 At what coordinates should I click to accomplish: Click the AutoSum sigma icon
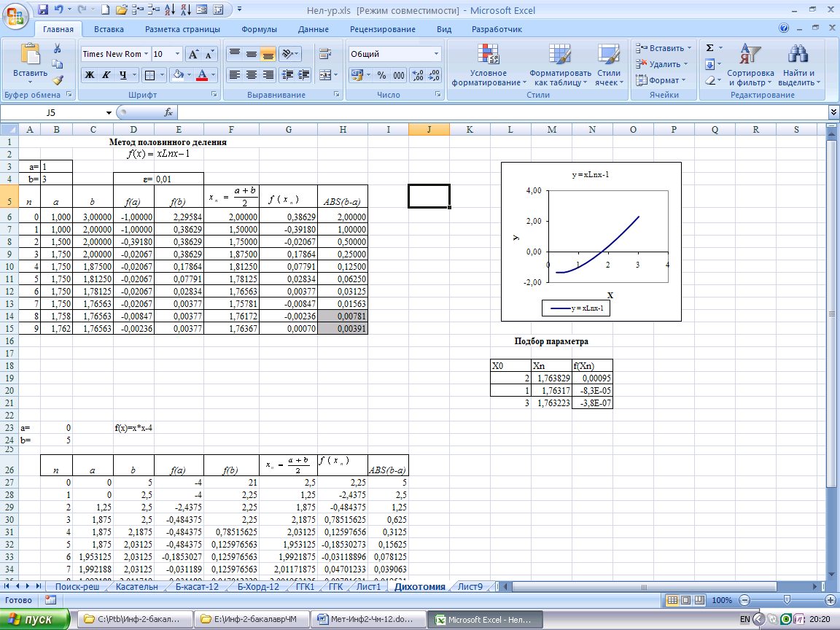[x=709, y=48]
